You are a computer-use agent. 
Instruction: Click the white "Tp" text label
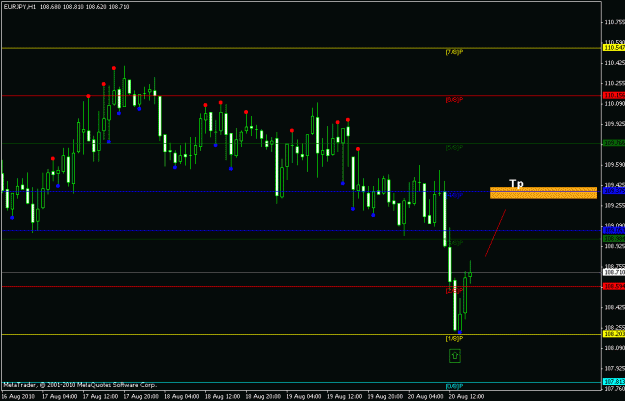516,183
